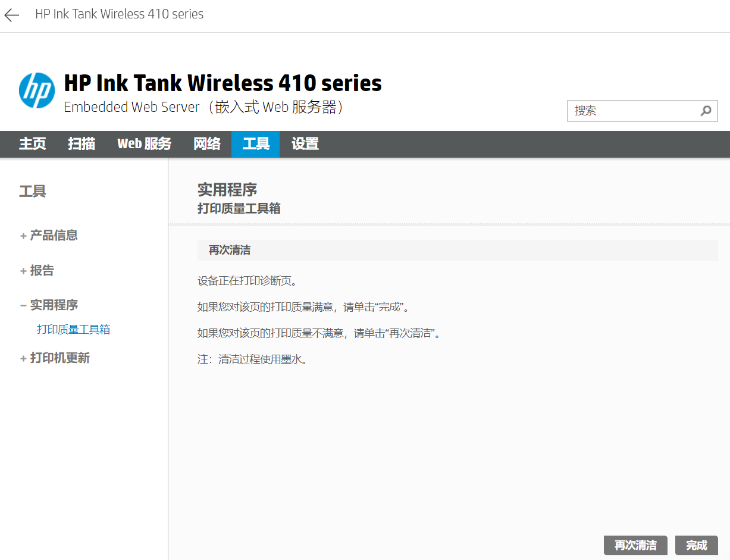Click the 工具 sidebar heading
The width and height of the screenshot is (730, 560).
[32, 191]
